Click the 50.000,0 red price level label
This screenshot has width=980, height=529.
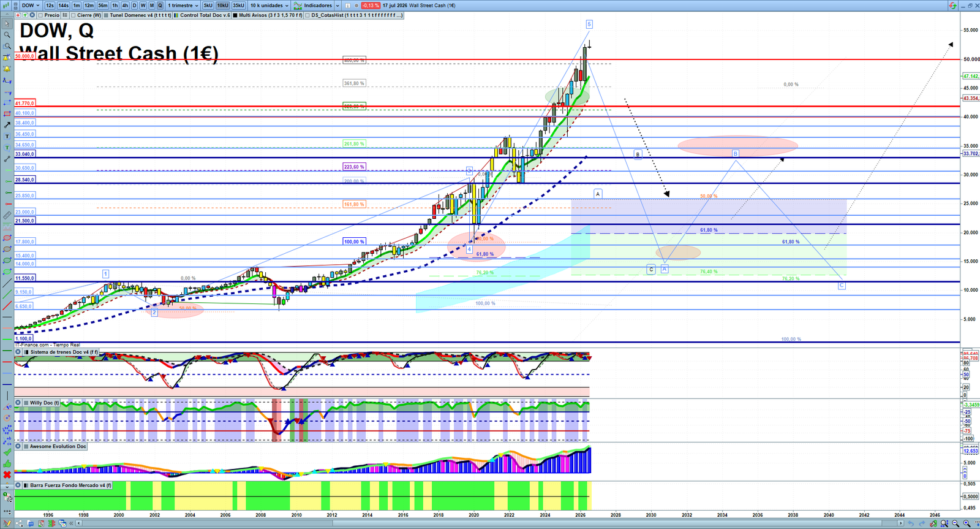tap(25, 56)
